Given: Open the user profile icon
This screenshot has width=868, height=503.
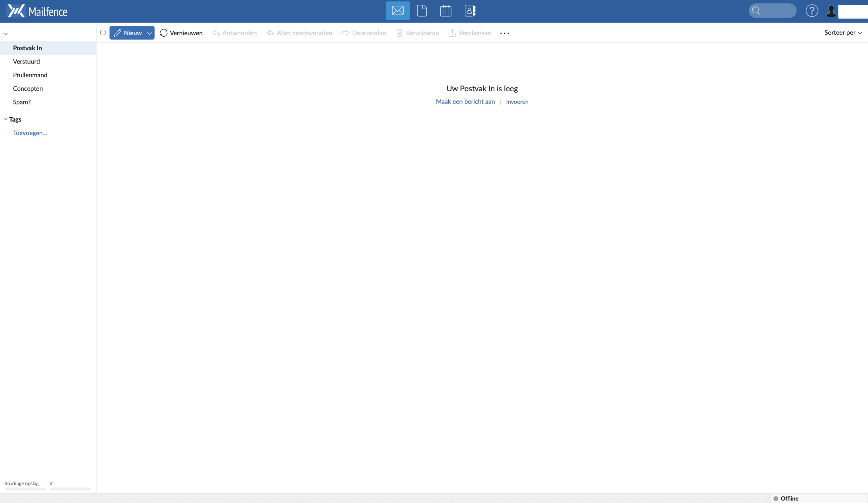Looking at the screenshot, I should (x=831, y=11).
